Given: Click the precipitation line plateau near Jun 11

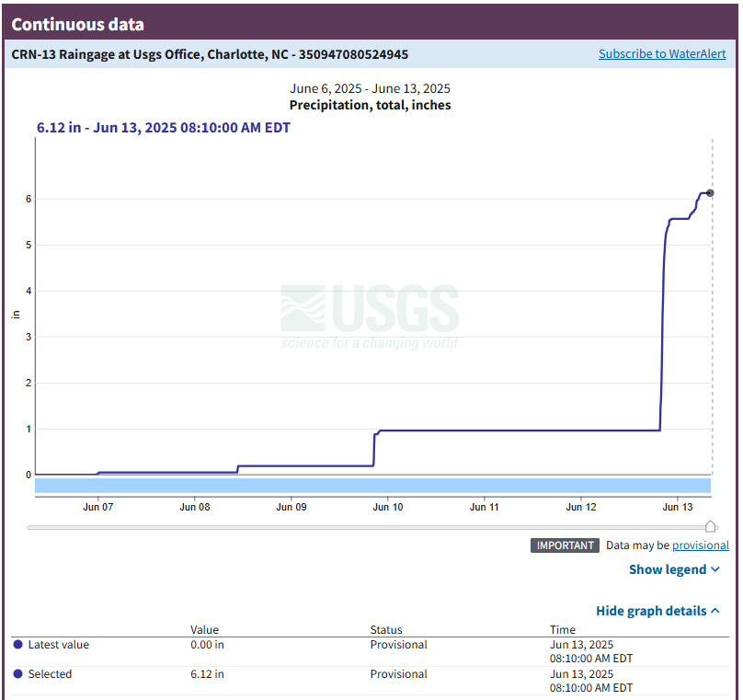Looking at the screenshot, I should click(x=485, y=430).
